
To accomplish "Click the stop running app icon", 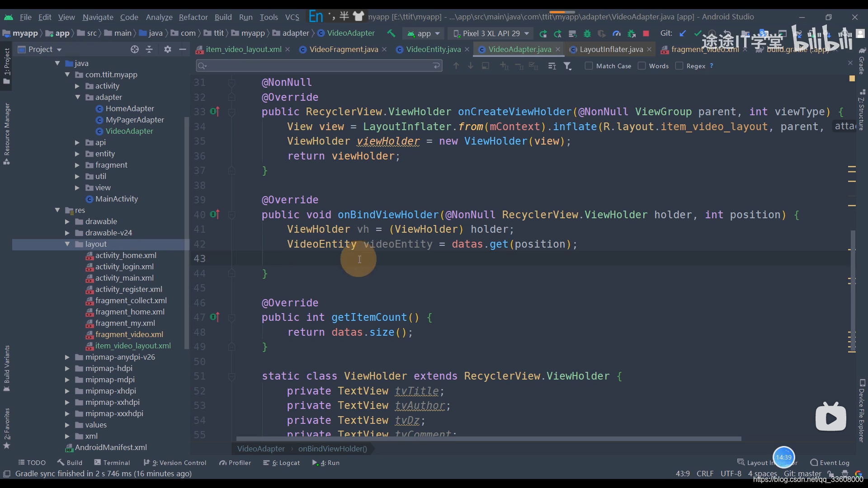I will (x=647, y=33).
